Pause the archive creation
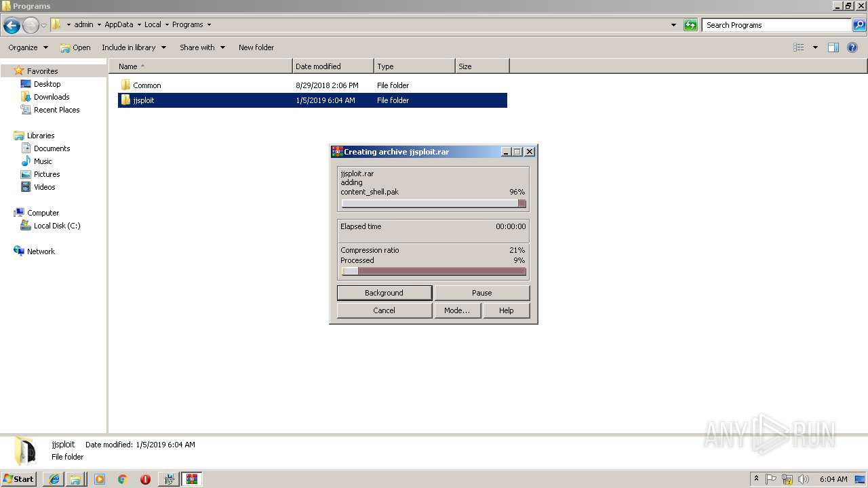The width and height of the screenshot is (868, 488). 482,293
